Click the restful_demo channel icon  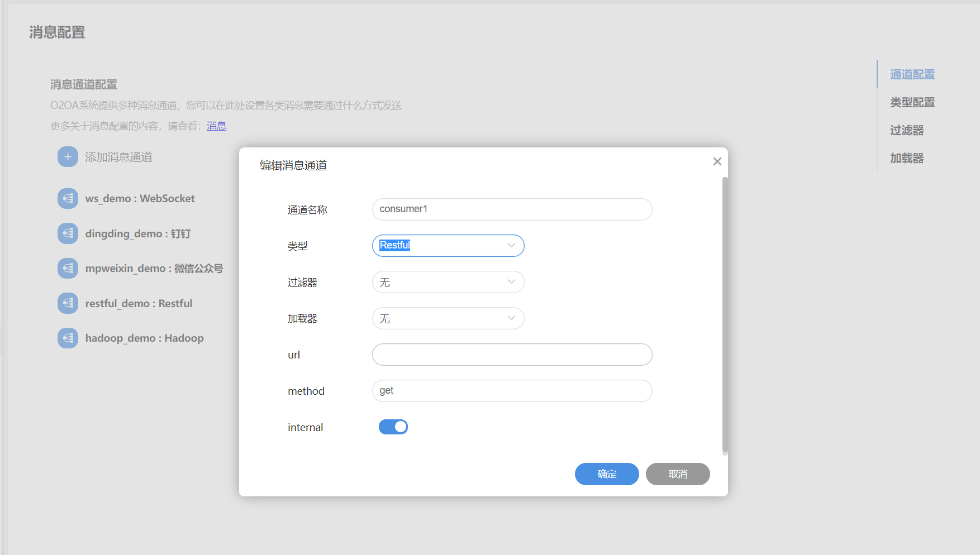[x=68, y=303]
